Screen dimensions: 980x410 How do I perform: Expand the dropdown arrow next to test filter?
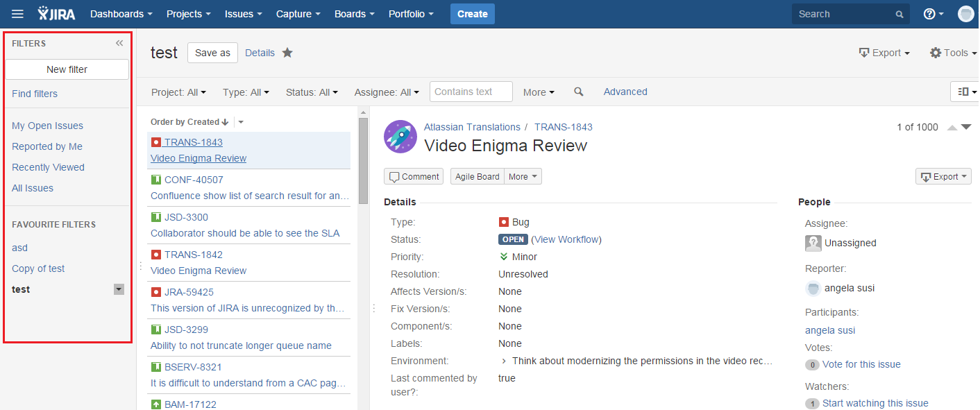pos(119,289)
